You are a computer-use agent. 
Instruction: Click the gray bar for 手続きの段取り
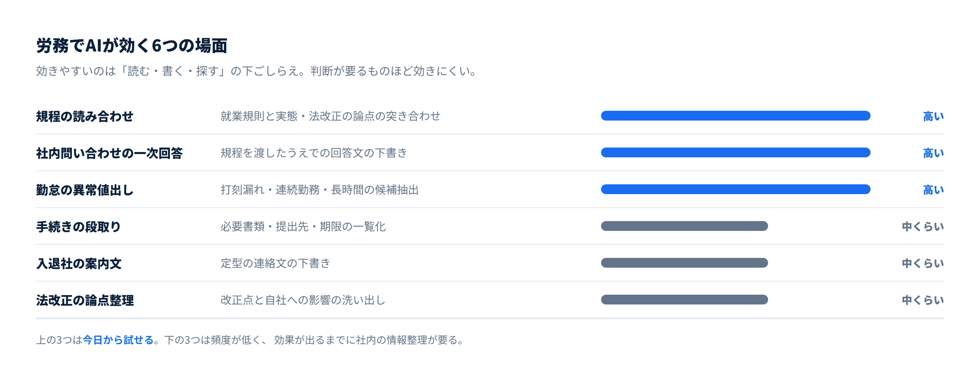point(684,226)
